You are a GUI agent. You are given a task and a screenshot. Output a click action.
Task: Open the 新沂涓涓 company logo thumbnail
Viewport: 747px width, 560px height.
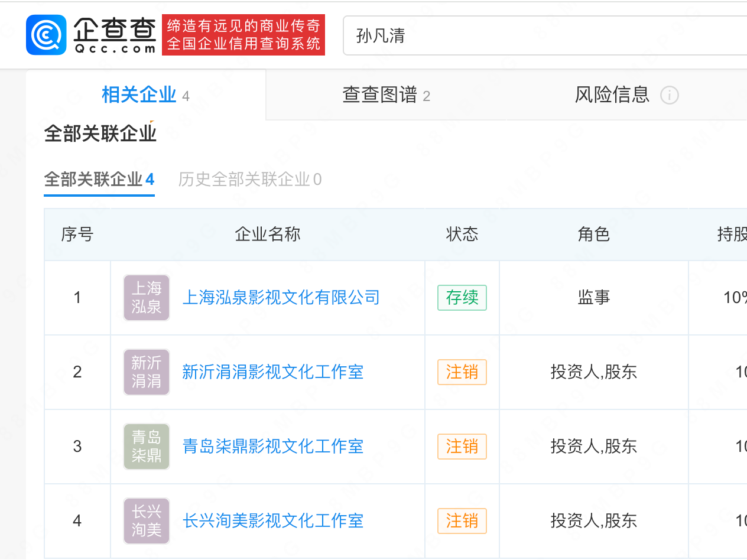147,372
